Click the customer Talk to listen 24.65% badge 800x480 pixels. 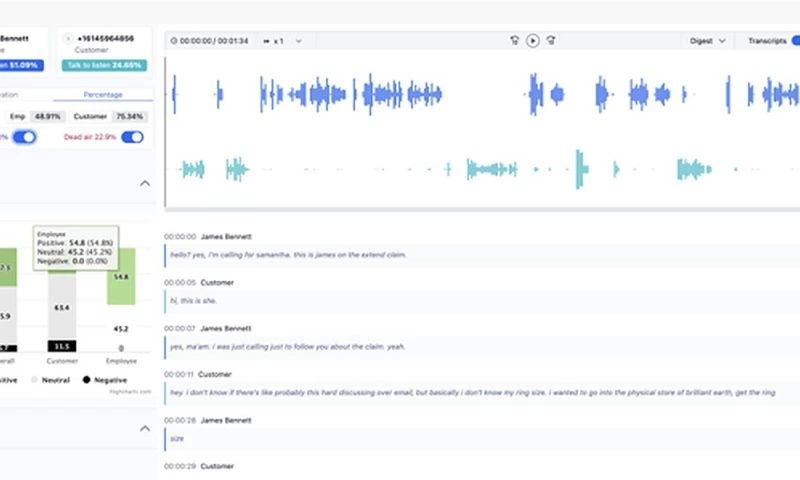point(104,65)
